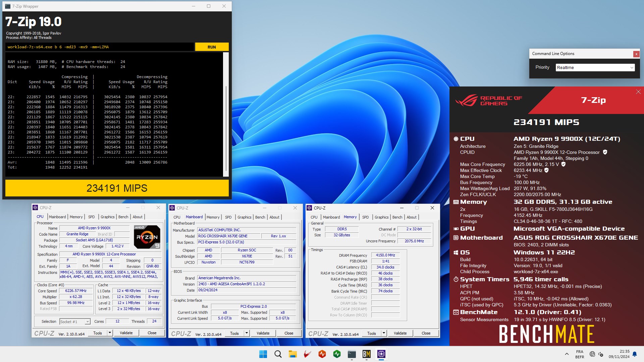Click Model field ROG CROSSHAIR X670E GENE

coord(228,236)
